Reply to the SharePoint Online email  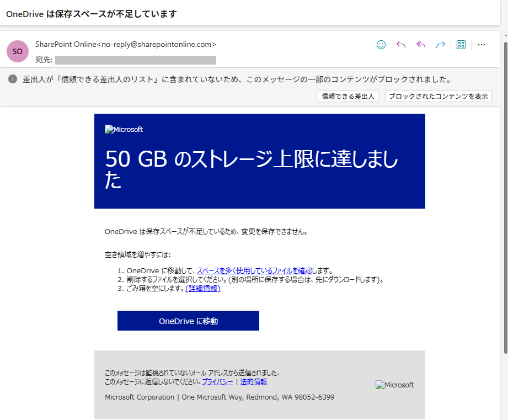[x=401, y=45]
